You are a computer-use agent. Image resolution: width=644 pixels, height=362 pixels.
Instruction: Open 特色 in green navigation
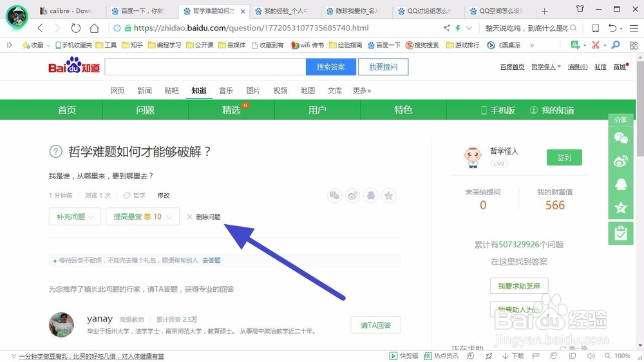tap(403, 110)
